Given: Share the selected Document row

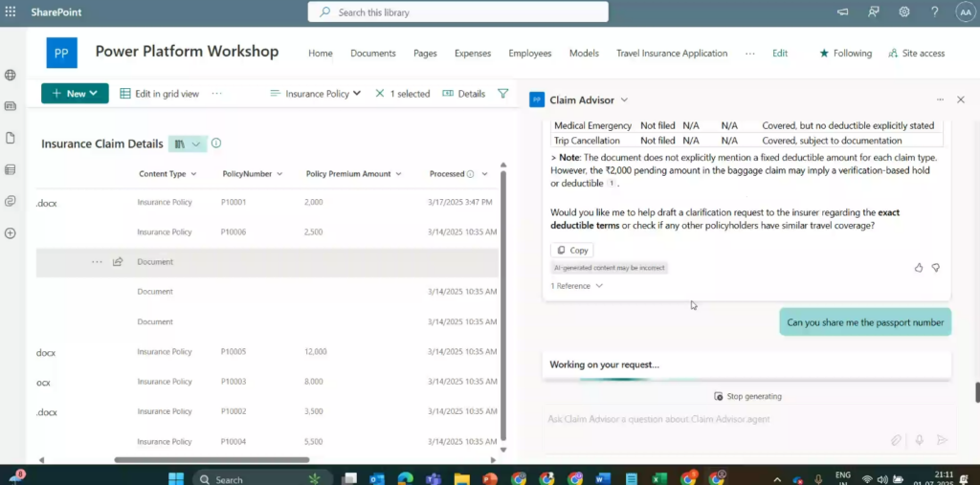Looking at the screenshot, I should pyautogui.click(x=118, y=262).
